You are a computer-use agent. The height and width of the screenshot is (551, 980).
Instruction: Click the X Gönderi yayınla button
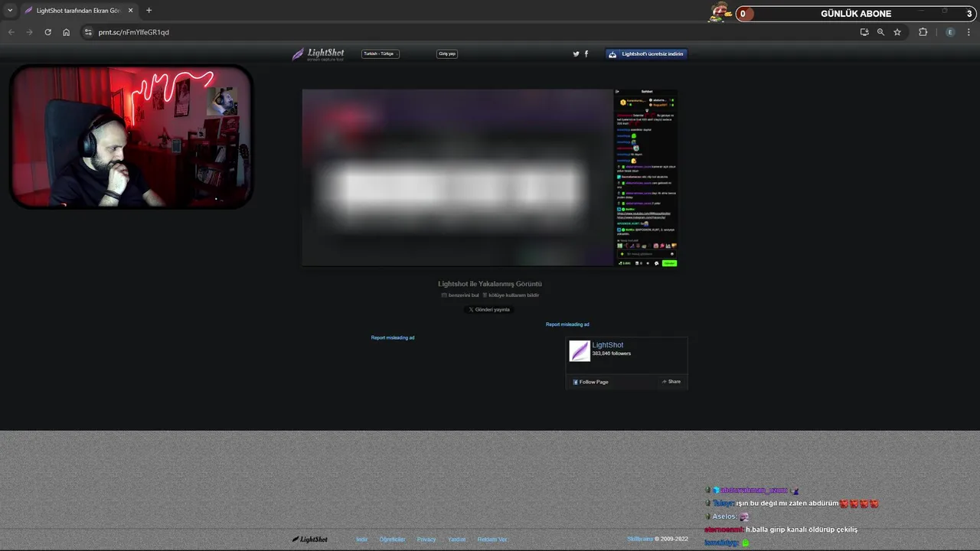(490, 309)
